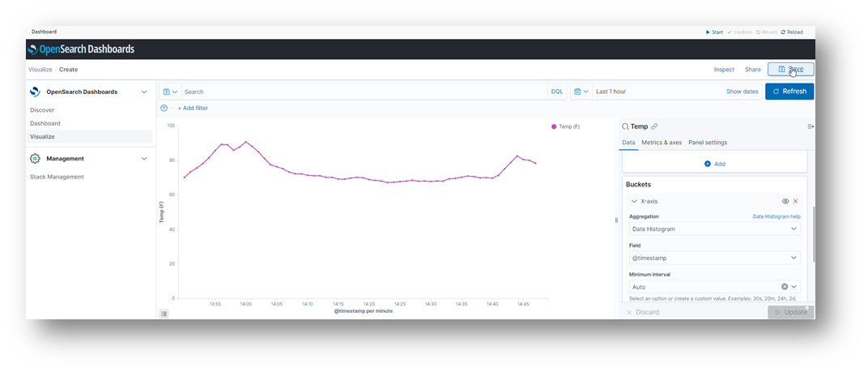Click the Management gear icon
Screen dimensions: 868x372
click(35, 159)
